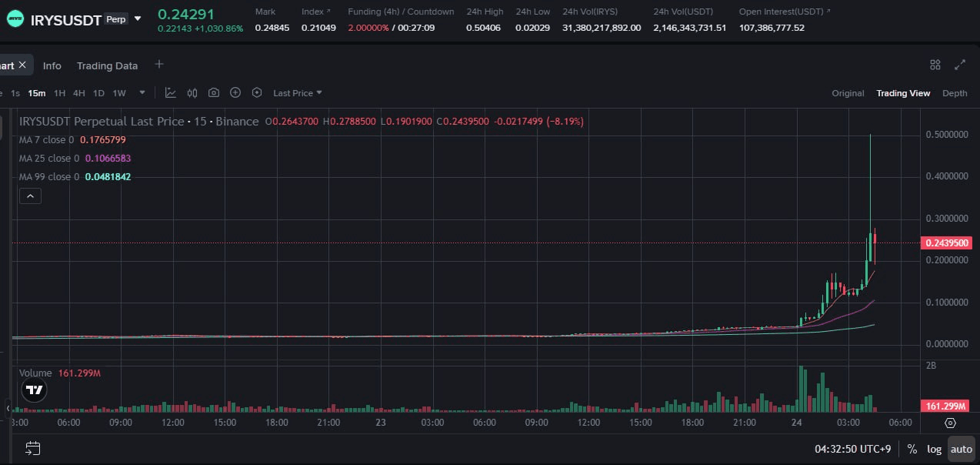The image size is (980, 465).
Task: Toggle the auto scale button
Action: point(961,449)
